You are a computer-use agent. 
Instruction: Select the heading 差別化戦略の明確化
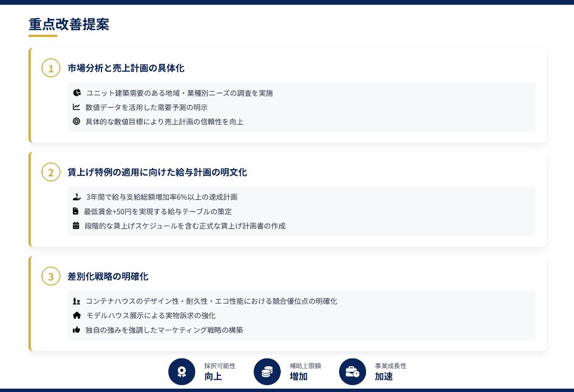pos(108,276)
